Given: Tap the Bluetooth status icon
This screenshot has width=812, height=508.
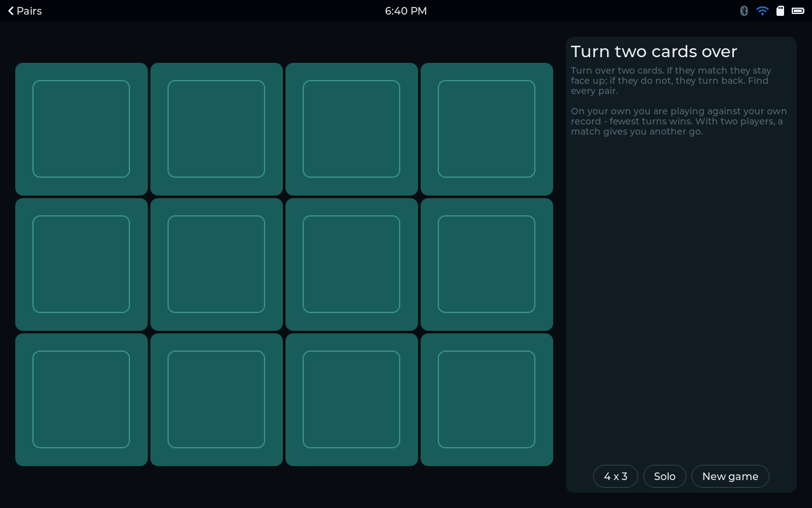Looking at the screenshot, I should point(744,11).
